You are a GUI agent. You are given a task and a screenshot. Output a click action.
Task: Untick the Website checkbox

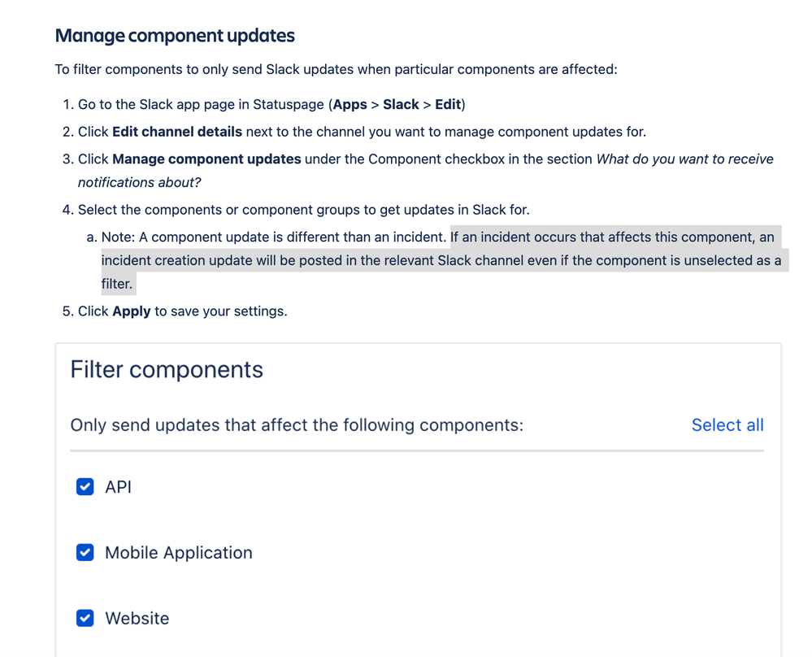pos(85,618)
